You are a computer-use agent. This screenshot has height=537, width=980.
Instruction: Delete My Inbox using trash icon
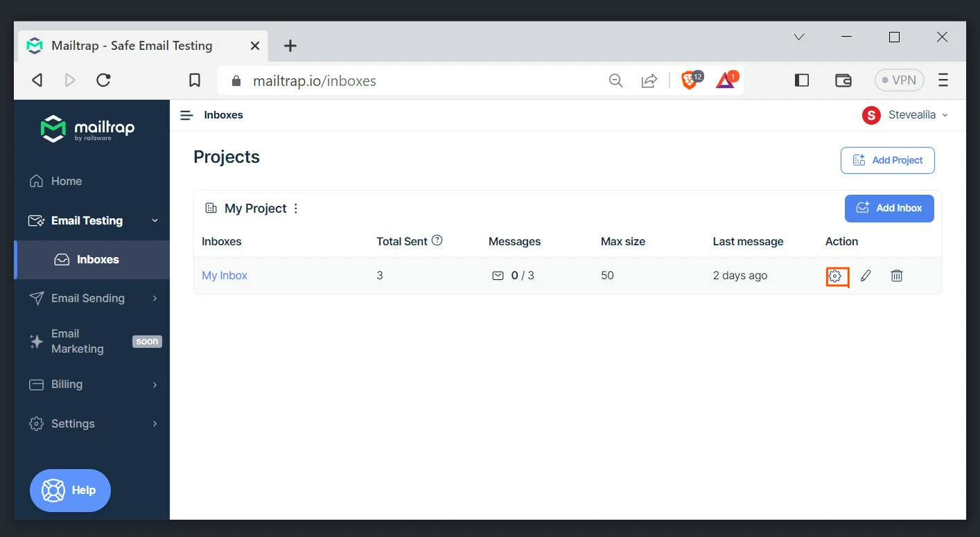pyautogui.click(x=896, y=276)
